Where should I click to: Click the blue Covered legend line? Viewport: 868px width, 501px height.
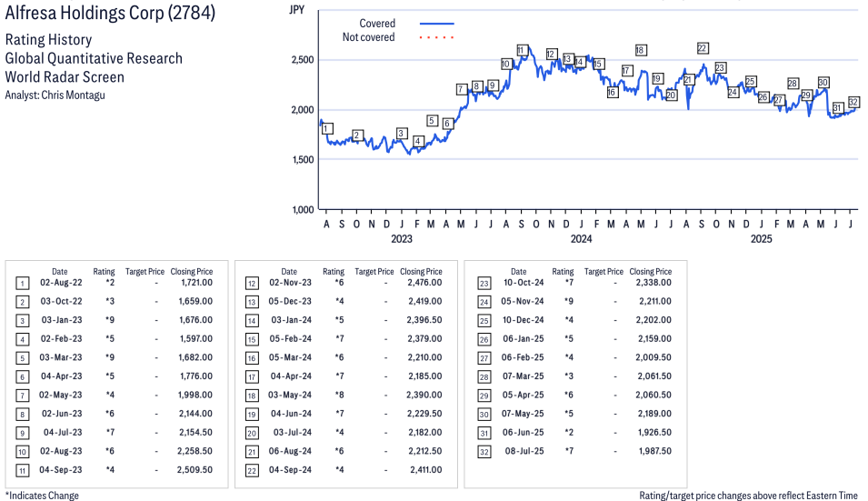(x=437, y=24)
